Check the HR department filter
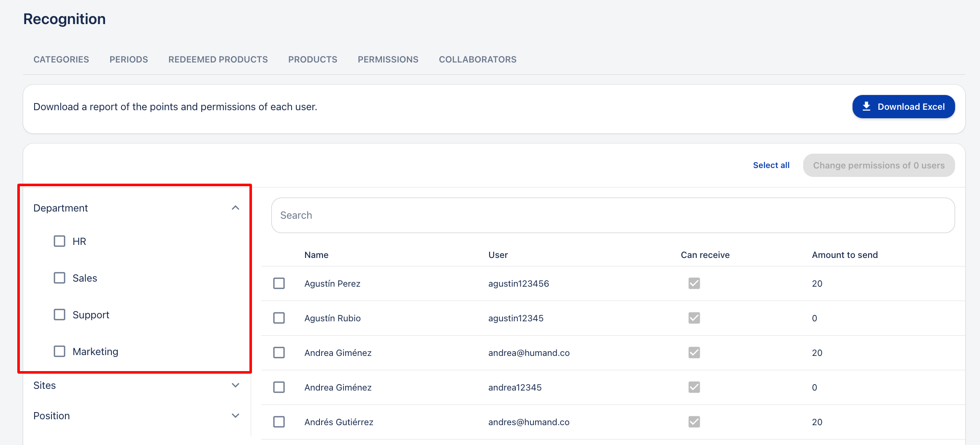This screenshot has height=445, width=980. 60,241
